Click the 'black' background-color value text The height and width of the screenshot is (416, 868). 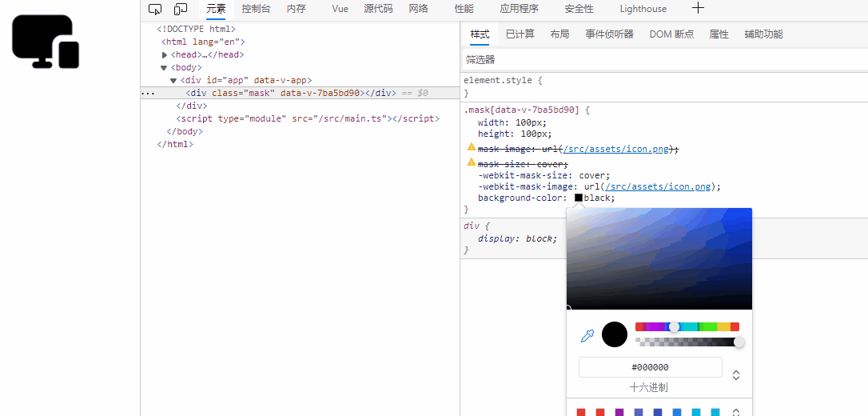tap(597, 198)
